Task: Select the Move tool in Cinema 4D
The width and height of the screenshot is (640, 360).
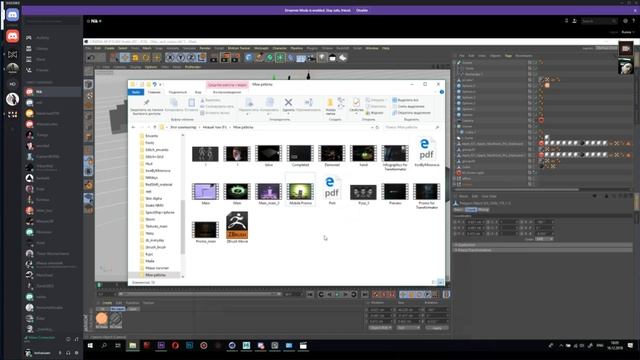Action: (x=125, y=58)
